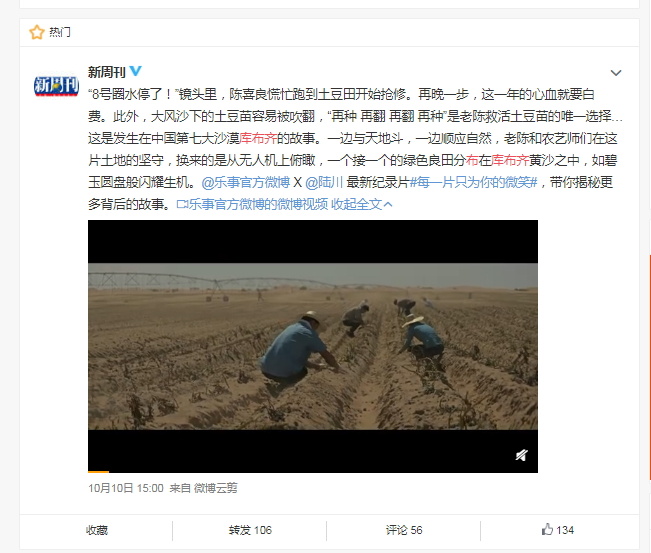
Task: Click 转发 106 to repost
Action: pyautogui.click(x=250, y=530)
